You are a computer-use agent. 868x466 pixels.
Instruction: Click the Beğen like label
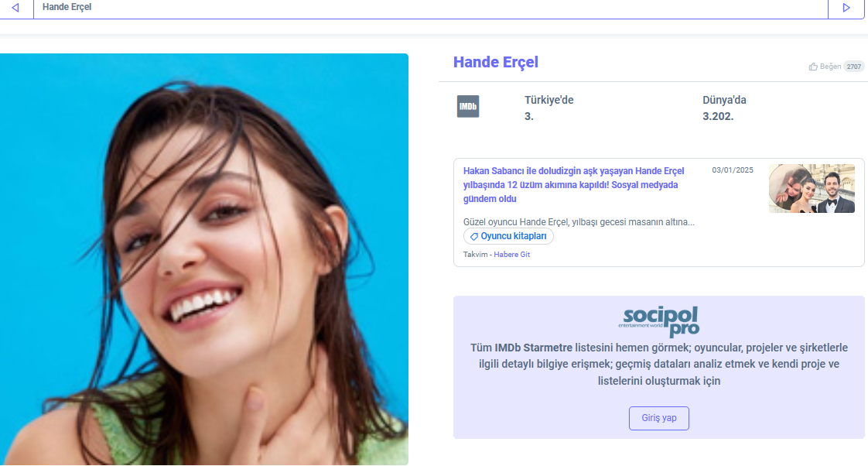click(x=830, y=67)
